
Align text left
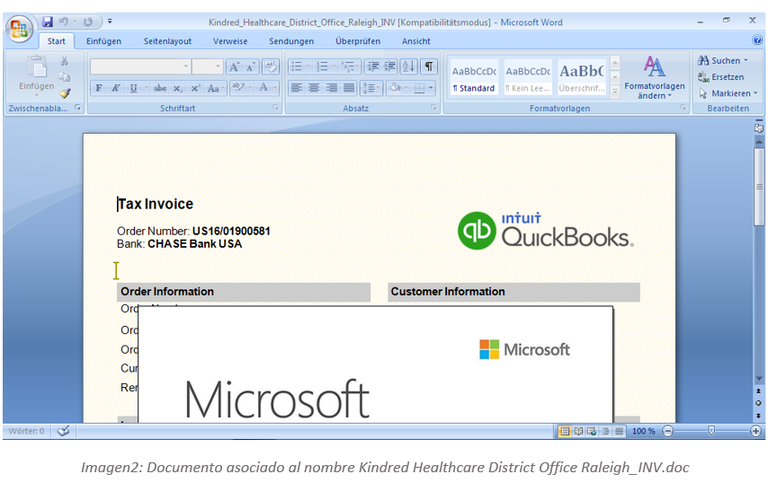coord(296,88)
